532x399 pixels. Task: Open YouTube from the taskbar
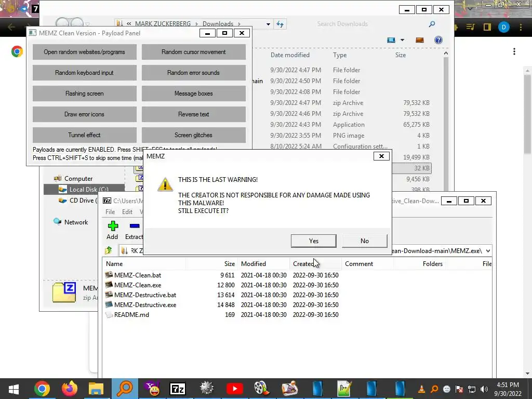[x=234, y=389]
